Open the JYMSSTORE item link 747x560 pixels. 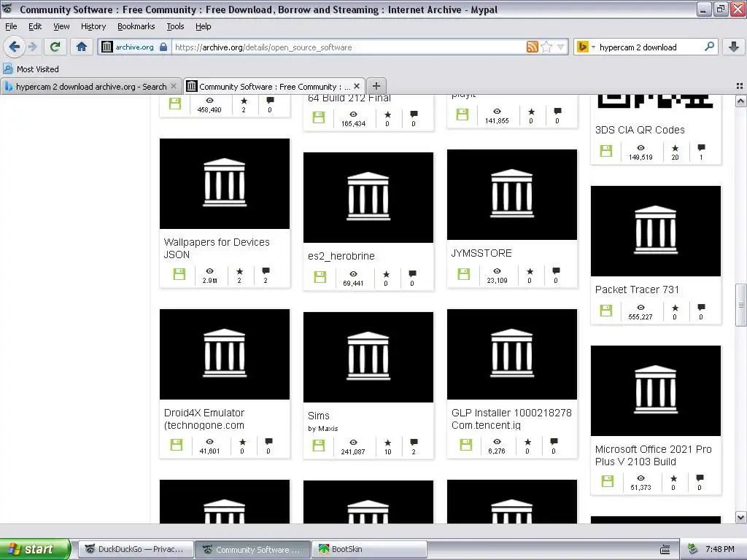pyautogui.click(x=481, y=253)
